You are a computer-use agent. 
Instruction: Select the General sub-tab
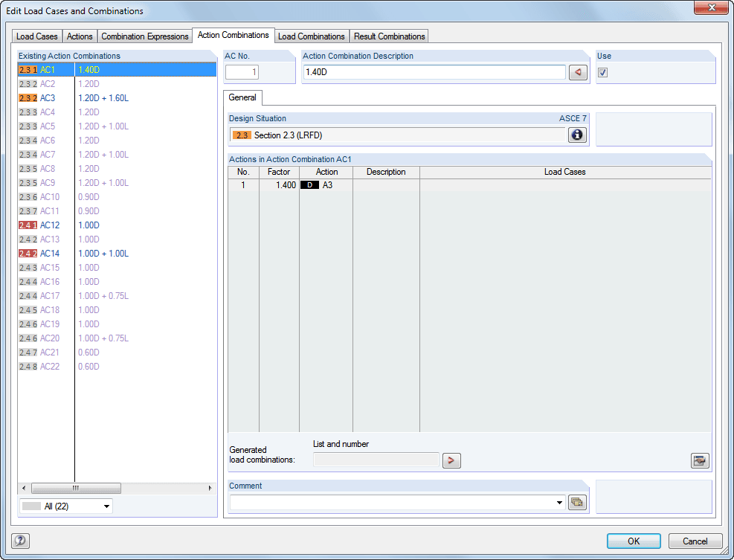[242, 97]
